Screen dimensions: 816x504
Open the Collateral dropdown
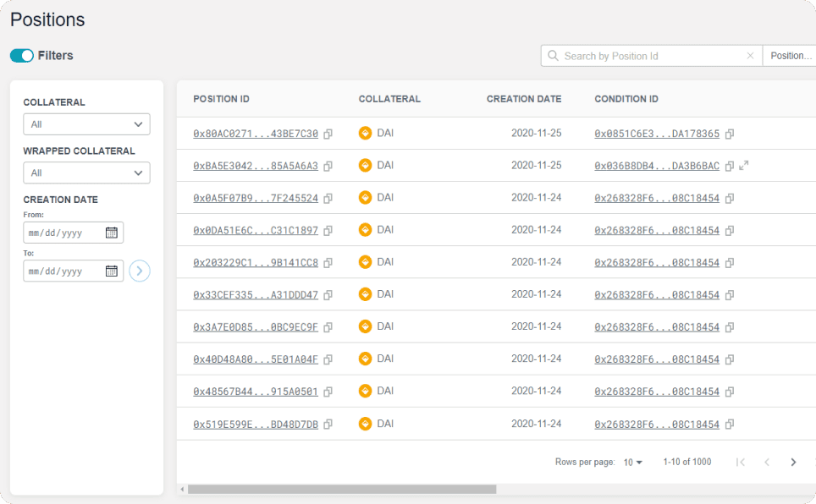tap(86, 124)
